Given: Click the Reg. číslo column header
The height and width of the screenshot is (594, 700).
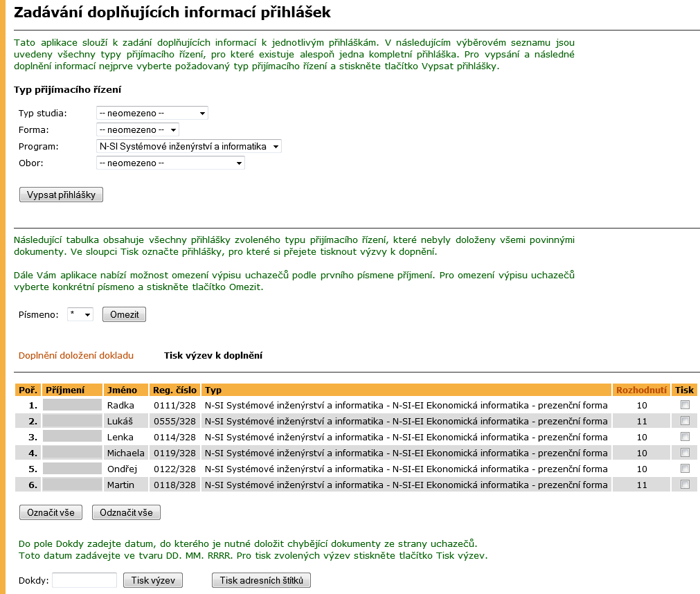Looking at the screenshot, I should point(174,390).
